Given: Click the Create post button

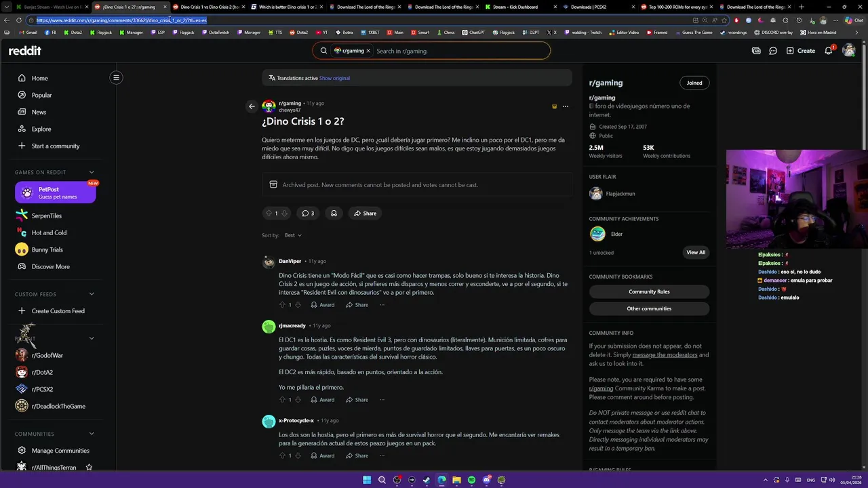Looking at the screenshot, I should 801,51.
